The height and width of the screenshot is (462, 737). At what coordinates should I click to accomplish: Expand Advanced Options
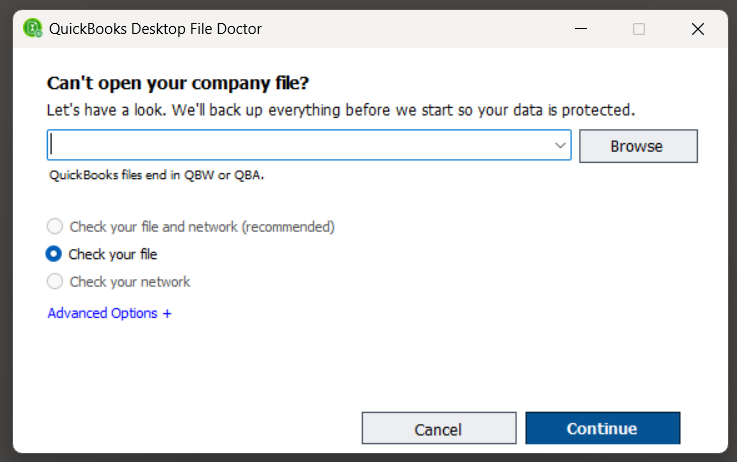(x=110, y=313)
